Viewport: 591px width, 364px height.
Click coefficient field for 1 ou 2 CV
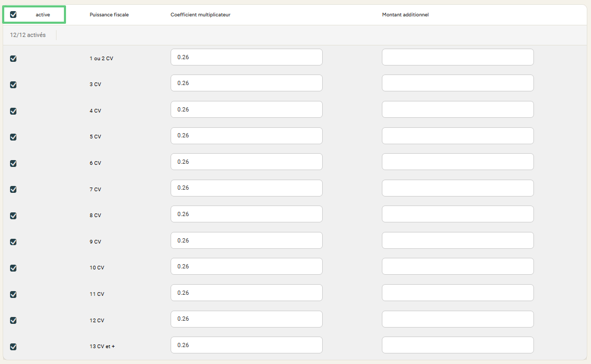[247, 57]
